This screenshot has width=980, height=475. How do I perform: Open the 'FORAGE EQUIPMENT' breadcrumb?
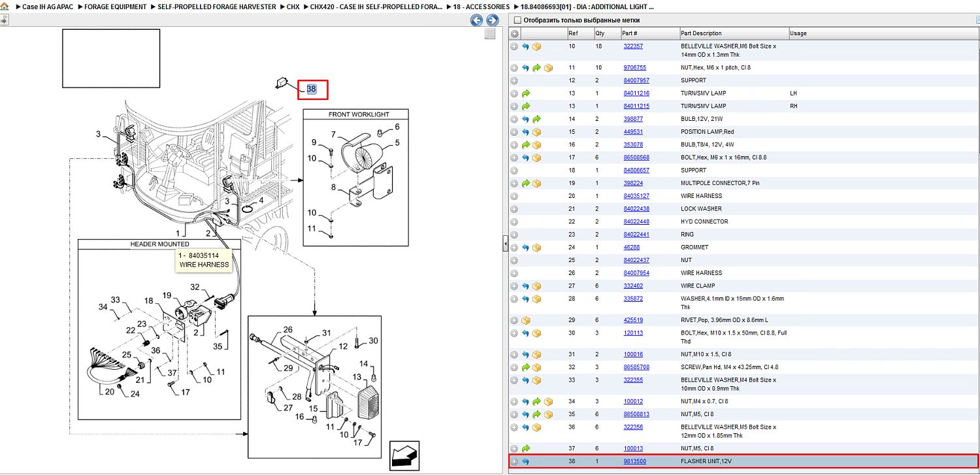(x=116, y=7)
